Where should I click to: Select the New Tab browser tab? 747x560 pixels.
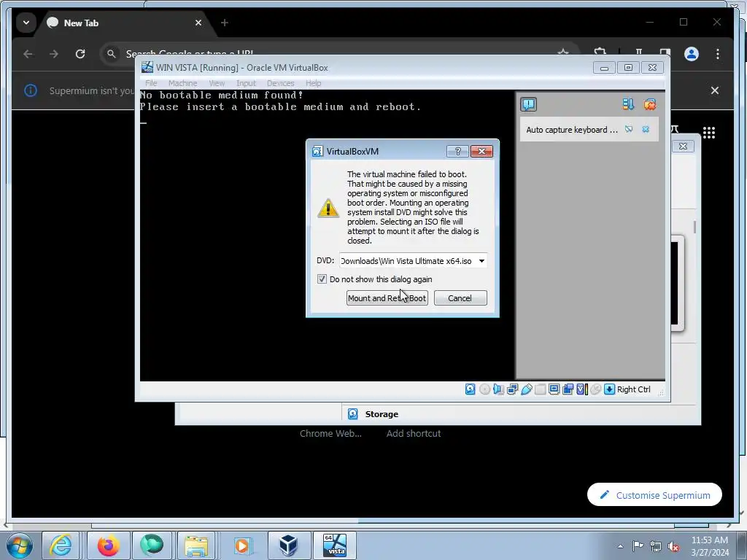click(125, 23)
